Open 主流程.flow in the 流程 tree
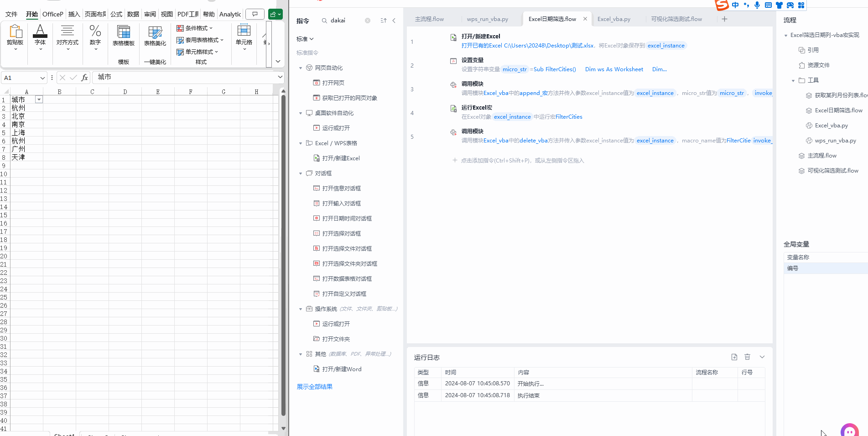 click(x=822, y=156)
